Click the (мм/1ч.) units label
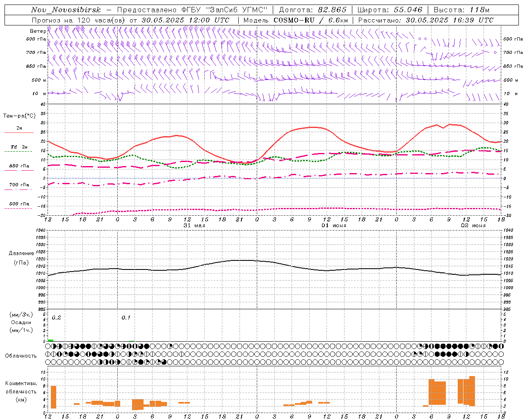525x420 pixels. click(x=21, y=330)
